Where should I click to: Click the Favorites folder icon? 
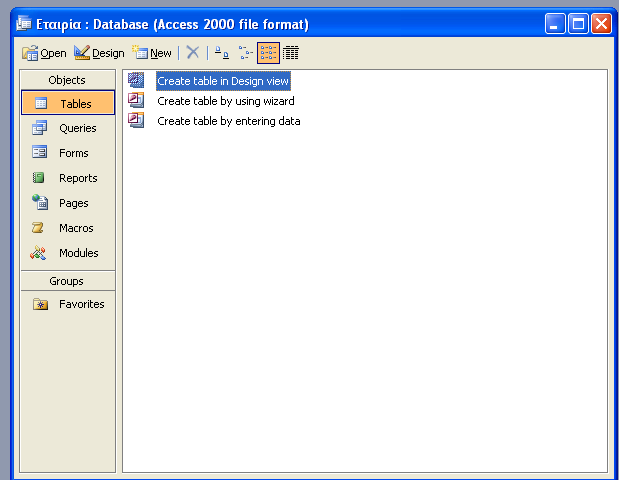(x=40, y=304)
